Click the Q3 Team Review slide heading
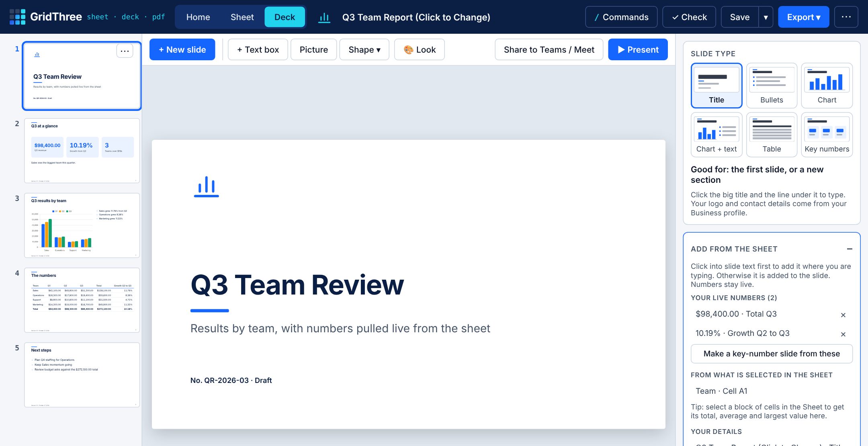Viewport: 868px width, 446px height. pyautogui.click(x=297, y=285)
